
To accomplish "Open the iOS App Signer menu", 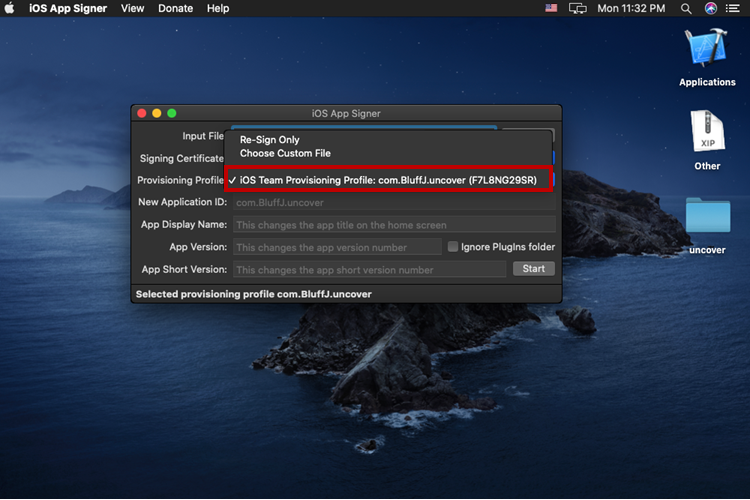I will coord(68,8).
